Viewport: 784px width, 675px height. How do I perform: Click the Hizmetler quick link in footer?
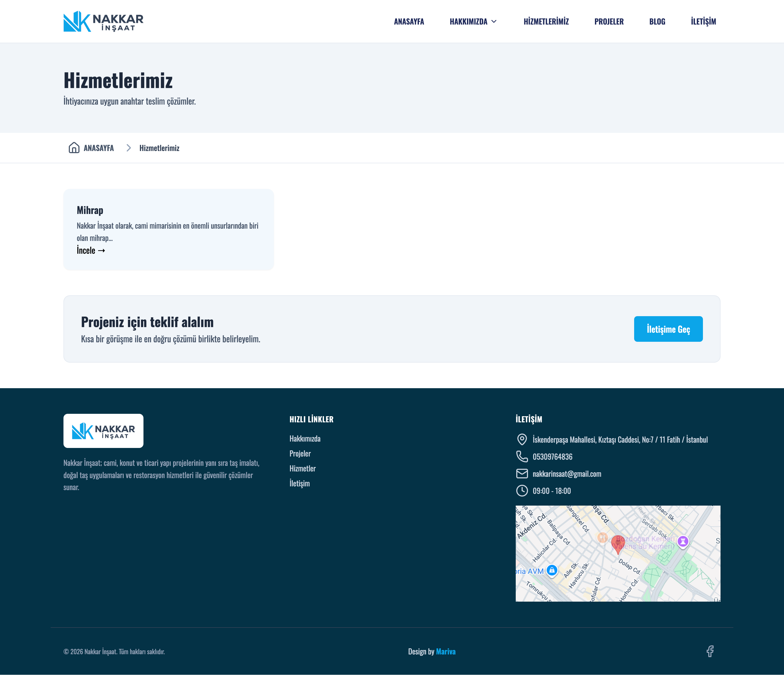(x=302, y=468)
